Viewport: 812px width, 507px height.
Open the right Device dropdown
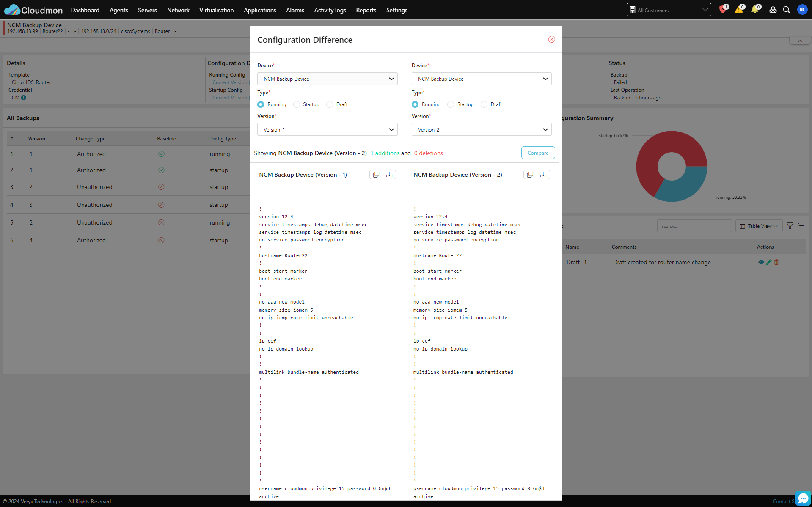coord(482,79)
